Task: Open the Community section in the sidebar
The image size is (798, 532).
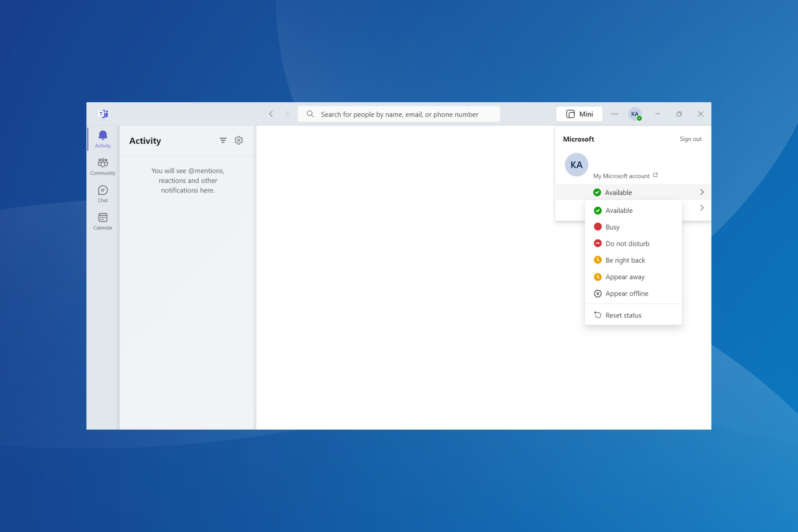Action: click(x=103, y=166)
